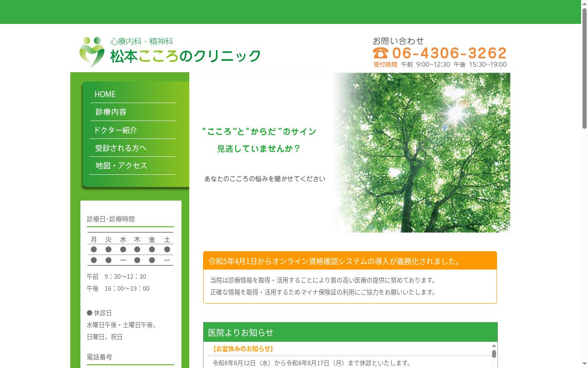Click the 日曜日，祝日 closed-day text
This screenshot has width=588, height=368.
[x=105, y=337]
